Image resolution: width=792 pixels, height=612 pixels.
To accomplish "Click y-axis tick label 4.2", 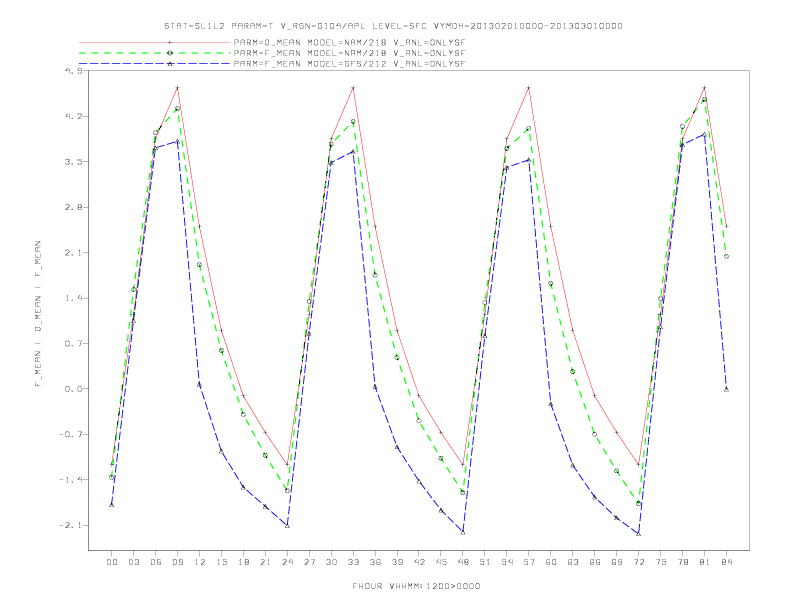I will pos(73,116).
